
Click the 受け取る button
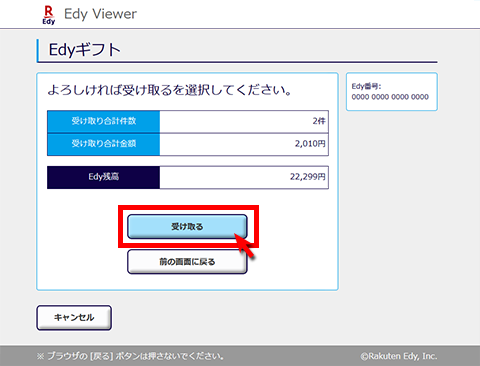click(187, 226)
